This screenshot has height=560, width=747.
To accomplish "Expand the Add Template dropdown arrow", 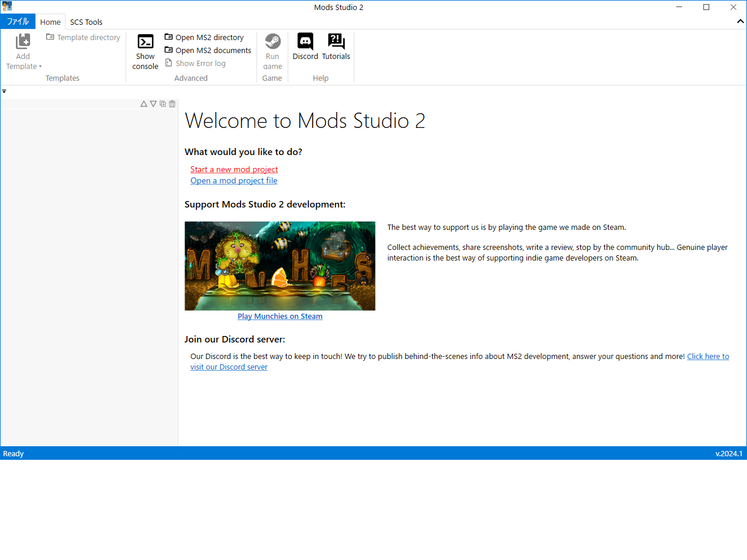I will click(x=40, y=67).
